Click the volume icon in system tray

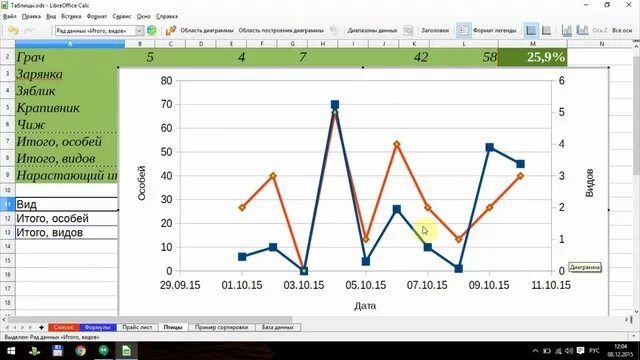click(569, 351)
